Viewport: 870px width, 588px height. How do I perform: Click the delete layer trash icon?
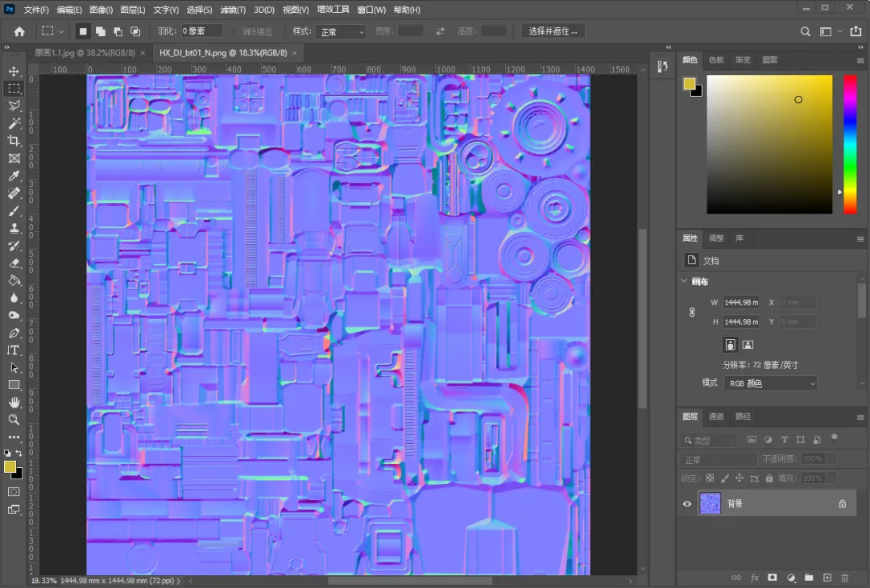[x=844, y=578]
